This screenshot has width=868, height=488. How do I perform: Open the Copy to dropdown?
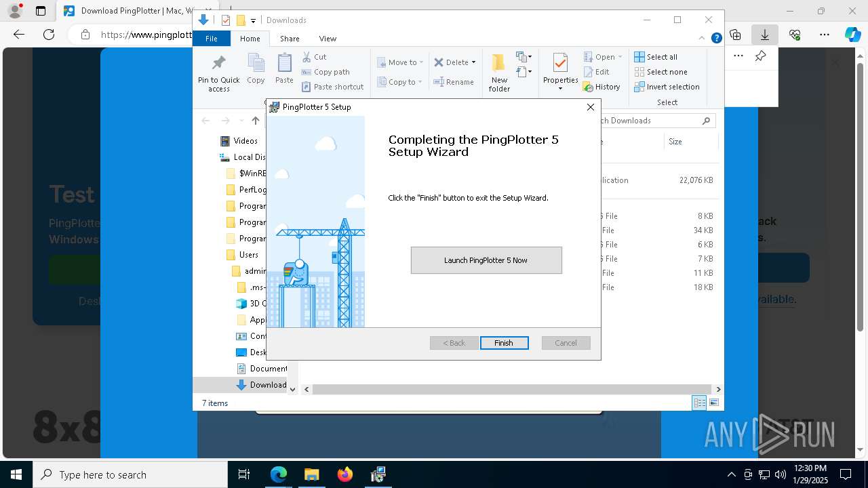(x=400, y=82)
